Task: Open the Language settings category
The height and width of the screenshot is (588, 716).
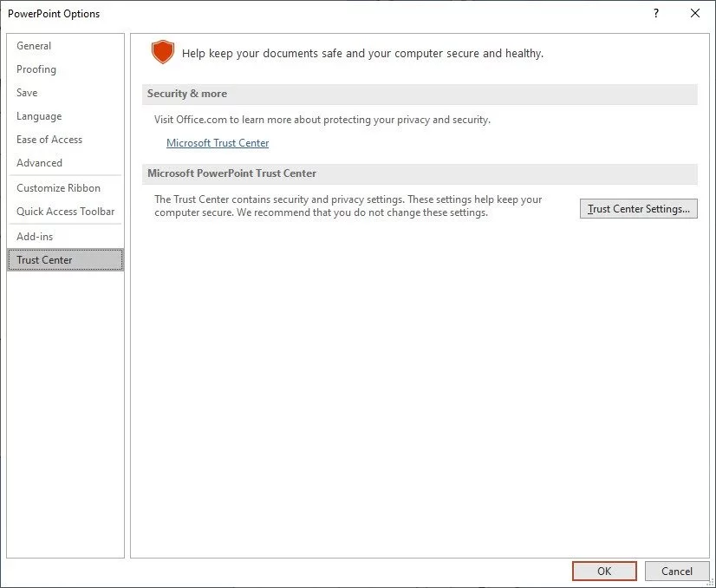Action: (x=65, y=116)
